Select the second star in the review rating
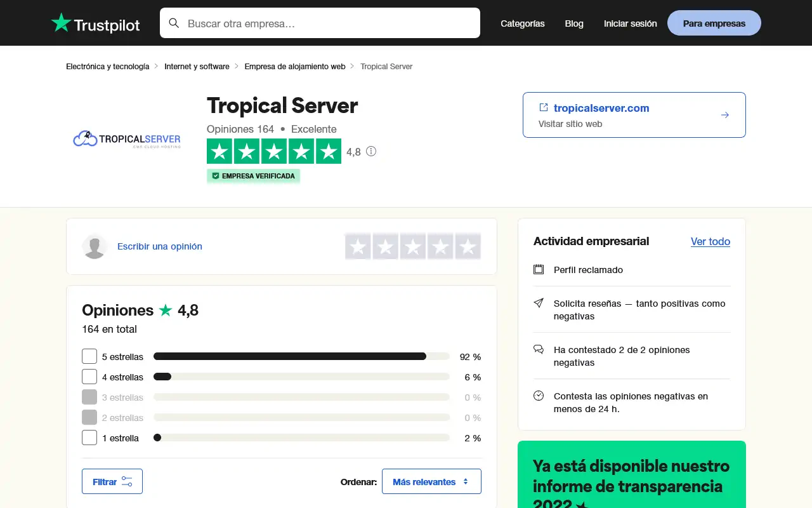 click(386, 246)
